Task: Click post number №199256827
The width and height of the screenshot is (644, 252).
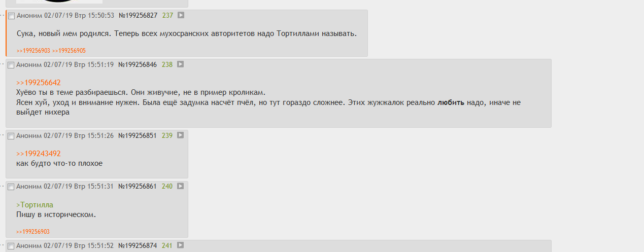Action: pos(138,16)
